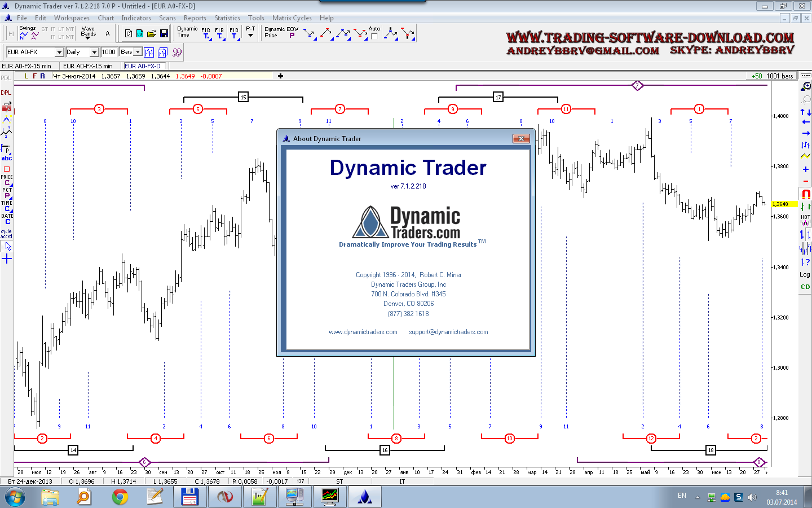The height and width of the screenshot is (508, 812).
Task: Toggle the CD button on right toolbar
Action: point(805,287)
